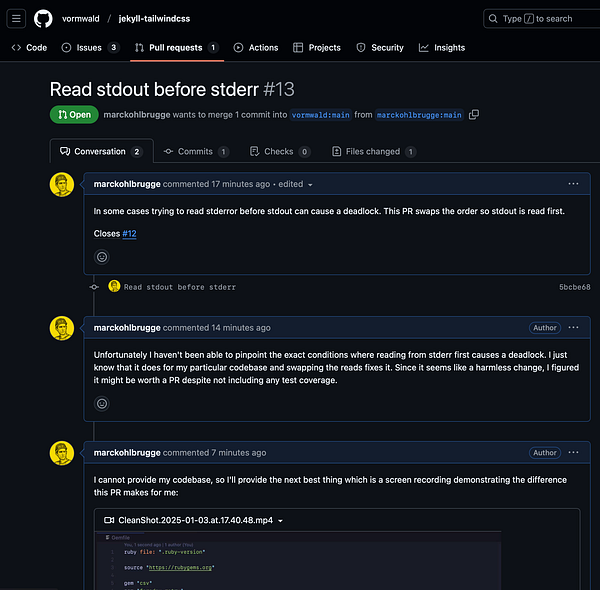
Task: Click the vormwald:main base branch link
Action: (321, 115)
